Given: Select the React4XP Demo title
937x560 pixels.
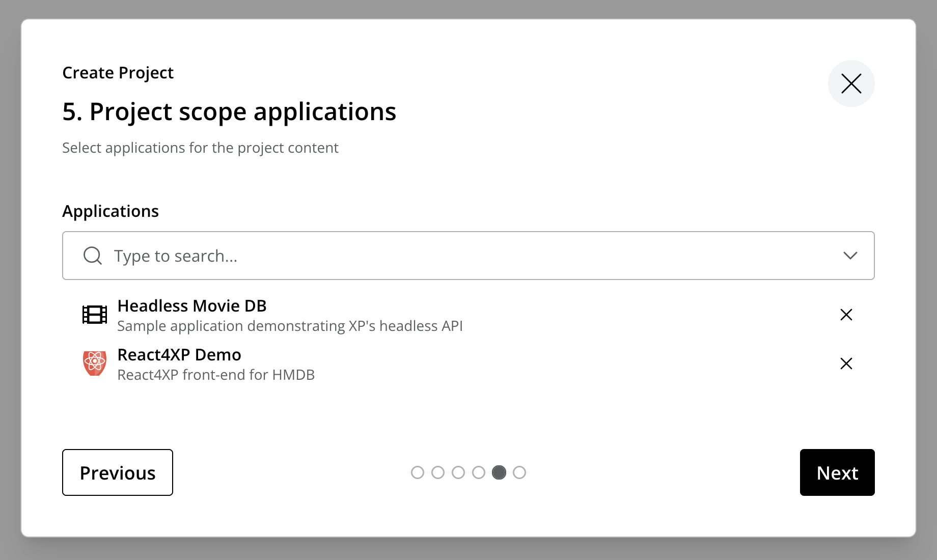Looking at the screenshot, I should pos(179,354).
